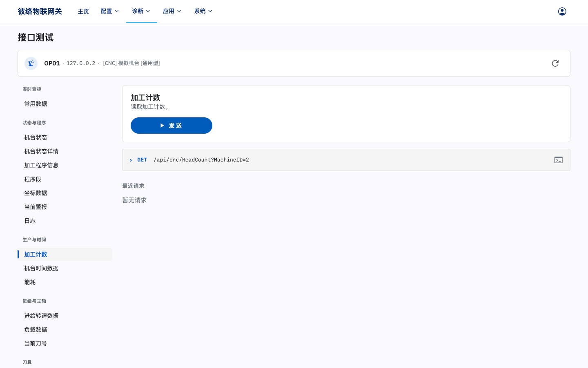This screenshot has height=368, width=588.
Task: Select the active 加工计数 sidebar item
Action: (65, 254)
